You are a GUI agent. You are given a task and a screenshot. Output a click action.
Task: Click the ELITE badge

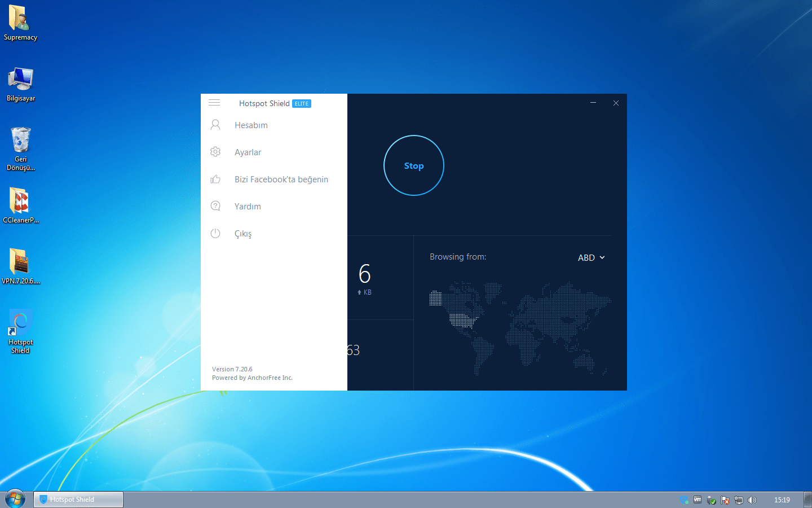click(x=302, y=104)
